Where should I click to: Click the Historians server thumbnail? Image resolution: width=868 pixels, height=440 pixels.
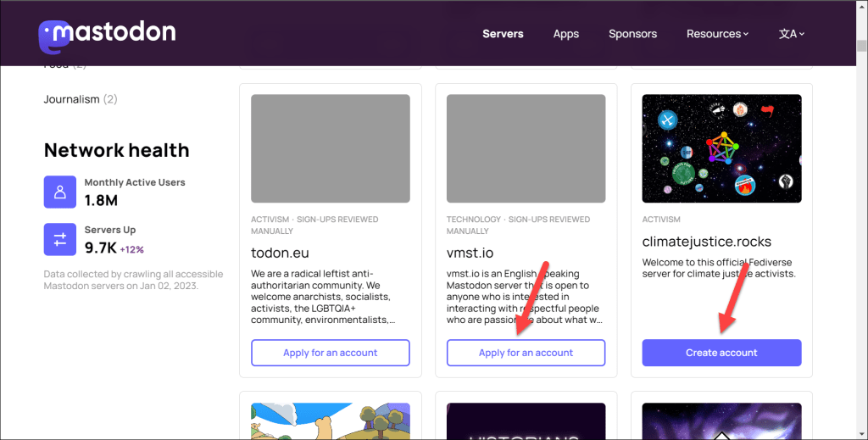pyautogui.click(x=526, y=421)
